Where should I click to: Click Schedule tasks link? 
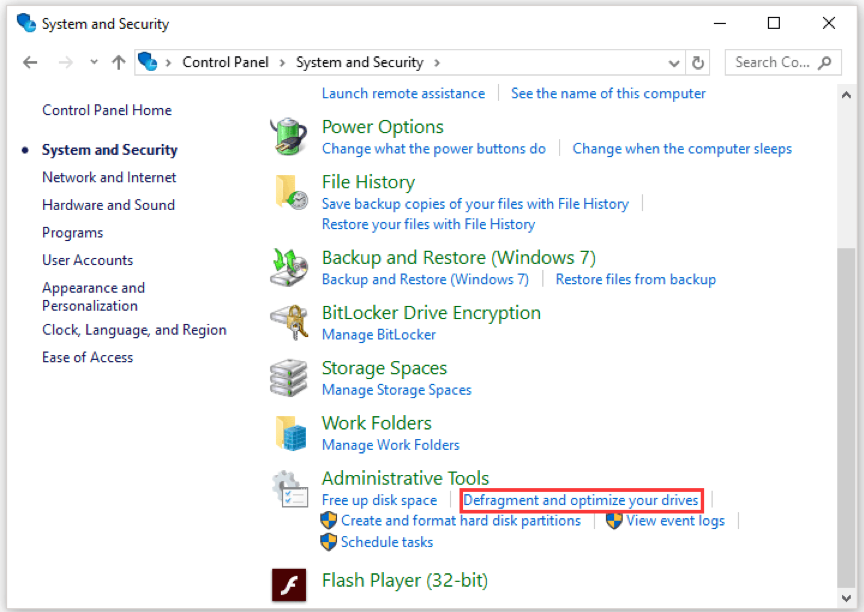coord(387,542)
